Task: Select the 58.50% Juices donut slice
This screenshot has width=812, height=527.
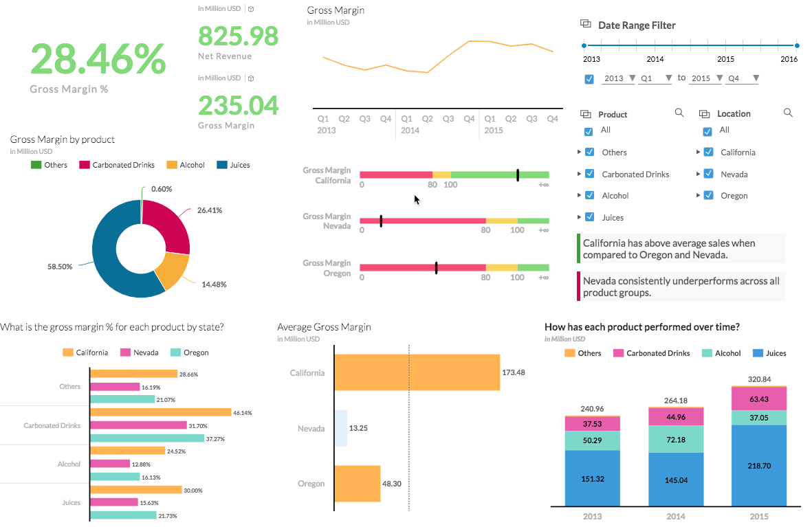Action: [x=109, y=261]
